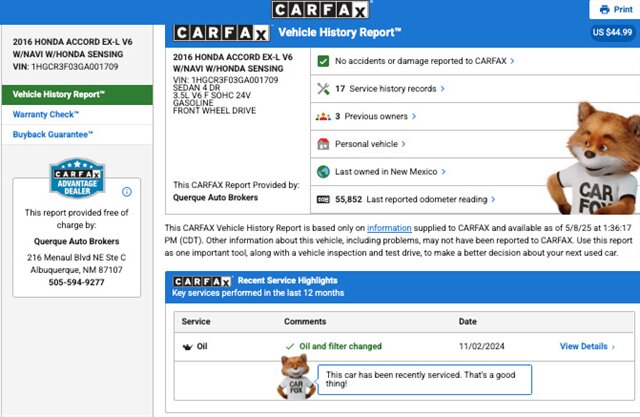
Task: Click the CARFAX logo in Vehicle History Report header
Action: (x=221, y=33)
